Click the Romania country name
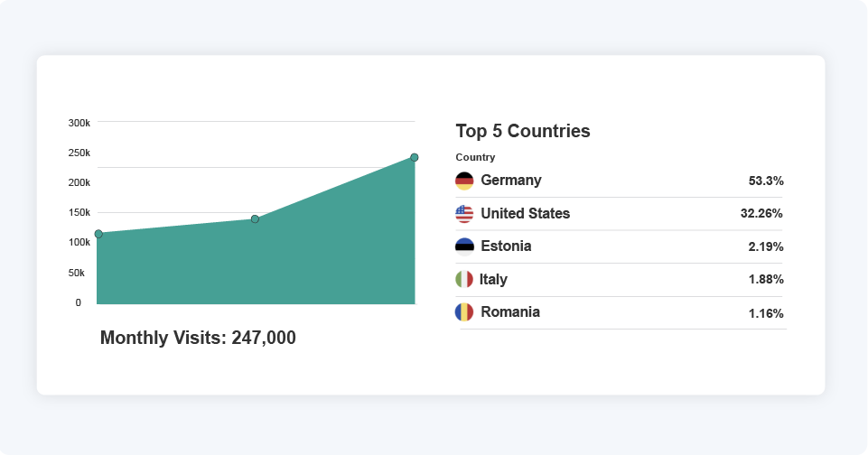 510,312
